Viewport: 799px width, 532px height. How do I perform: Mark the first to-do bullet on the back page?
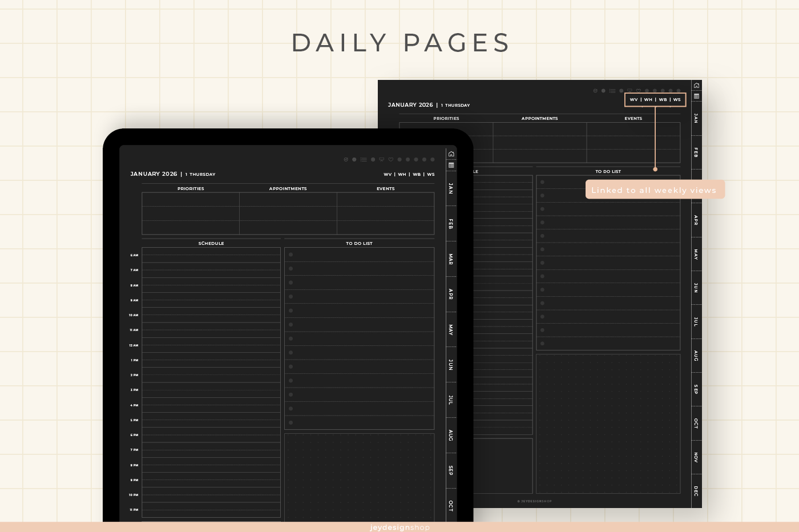542,182
